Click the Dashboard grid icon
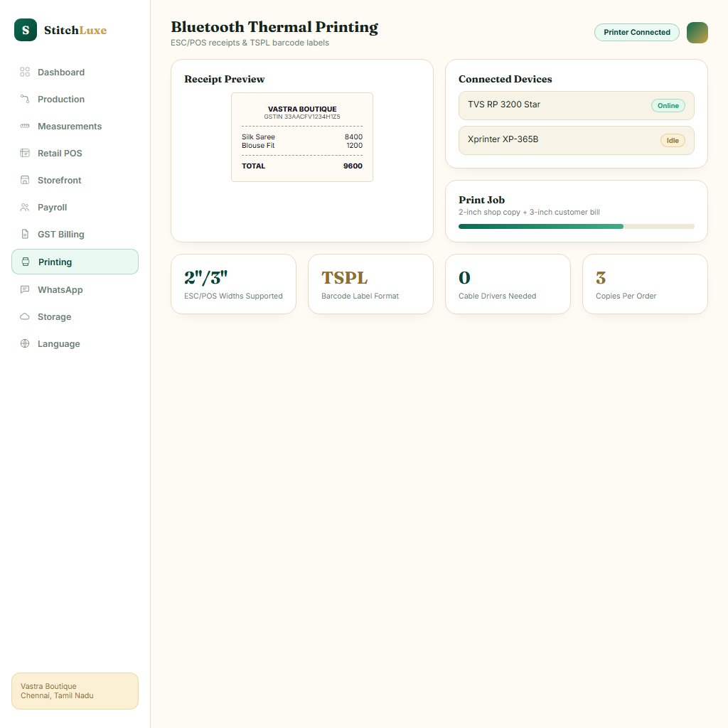This screenshot has width=728, height=728. point(25,72)
